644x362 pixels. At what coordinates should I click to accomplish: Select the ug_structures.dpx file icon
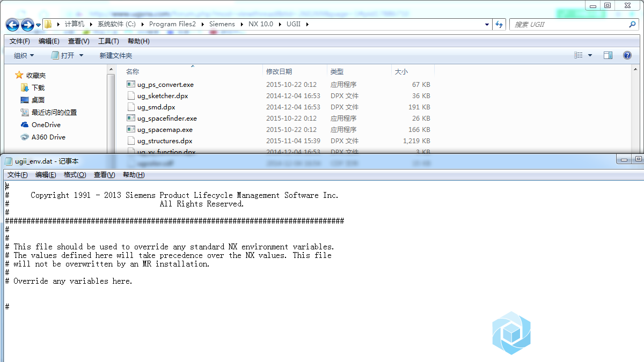(131, 141)
